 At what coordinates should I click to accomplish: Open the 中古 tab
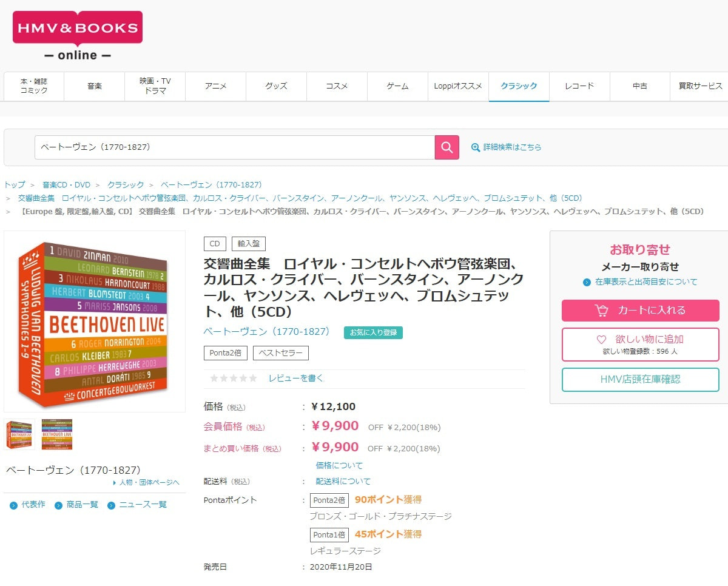[x=641, y=86]
